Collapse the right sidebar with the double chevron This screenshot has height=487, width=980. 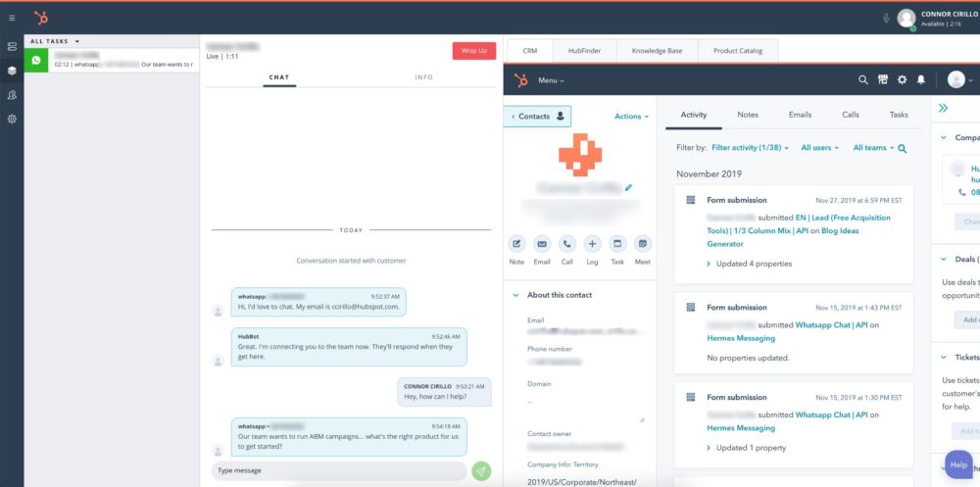[943, 108]
